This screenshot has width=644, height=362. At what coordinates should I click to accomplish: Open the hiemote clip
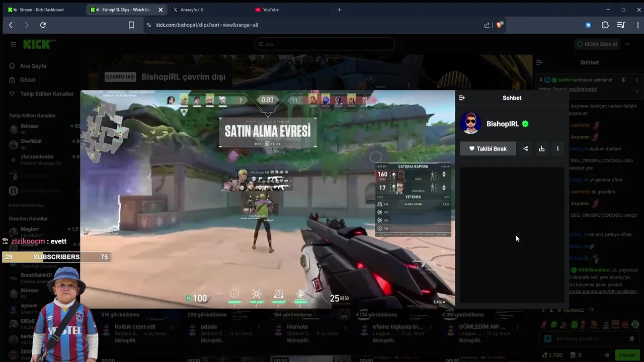pyautogui.click(x=297, y=327)
